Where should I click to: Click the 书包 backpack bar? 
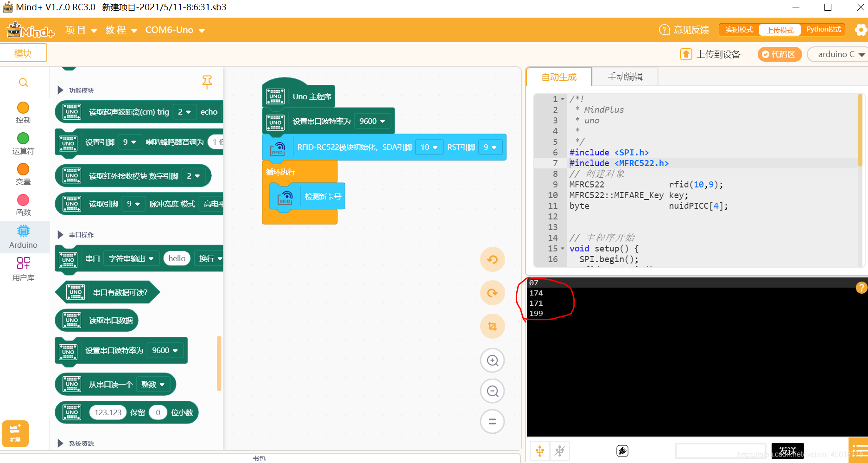click(x=260, y=458)
